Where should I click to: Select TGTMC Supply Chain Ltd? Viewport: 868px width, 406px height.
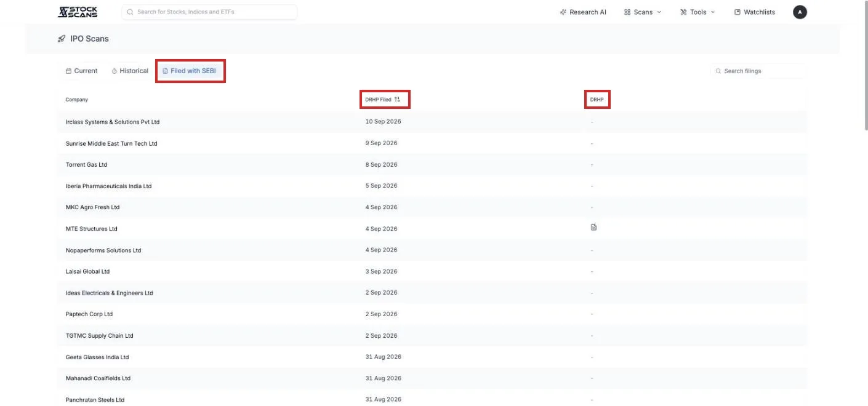tap(100, 336)
